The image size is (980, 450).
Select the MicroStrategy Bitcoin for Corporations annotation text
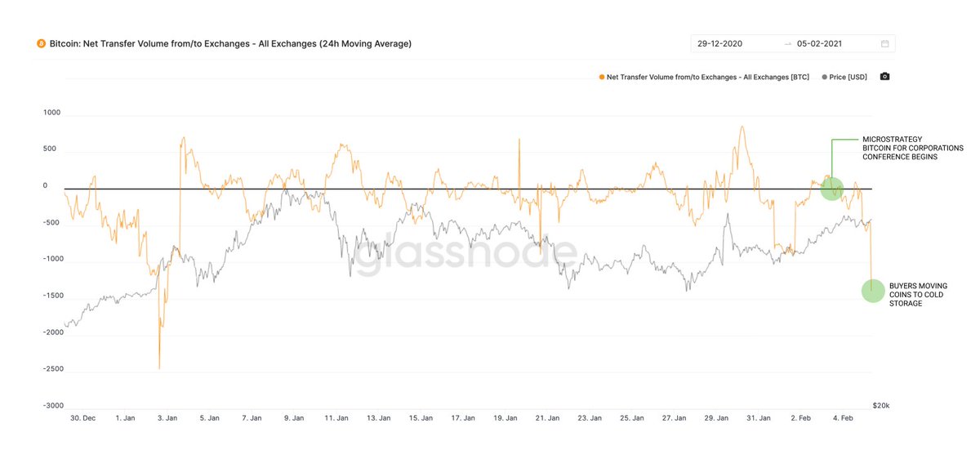[x=912, y=148]
